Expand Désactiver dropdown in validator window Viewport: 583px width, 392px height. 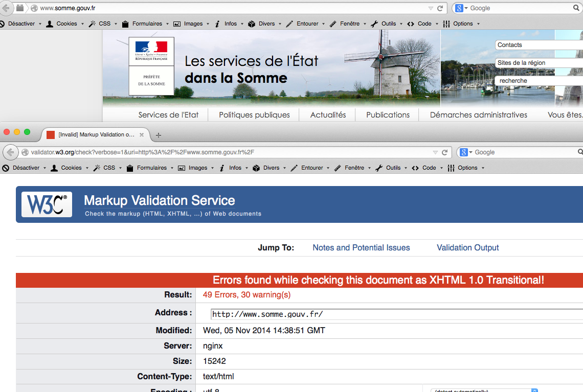pos(44,168)
